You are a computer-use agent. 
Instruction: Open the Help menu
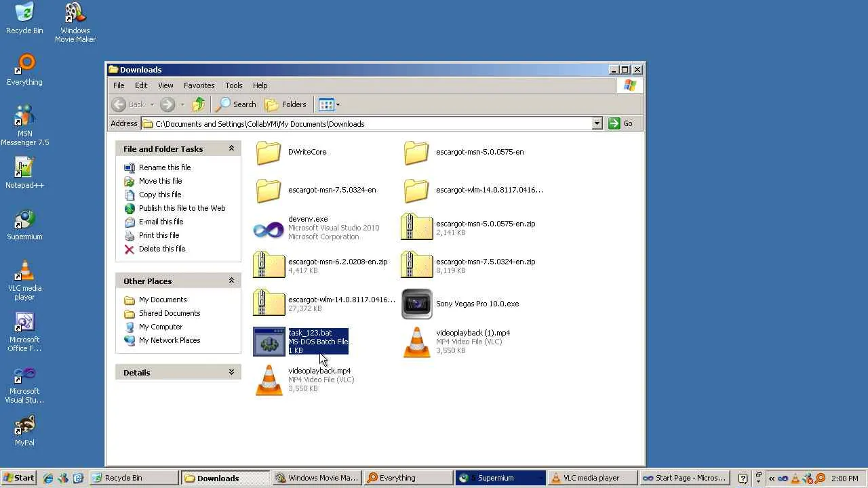point(260,85)
